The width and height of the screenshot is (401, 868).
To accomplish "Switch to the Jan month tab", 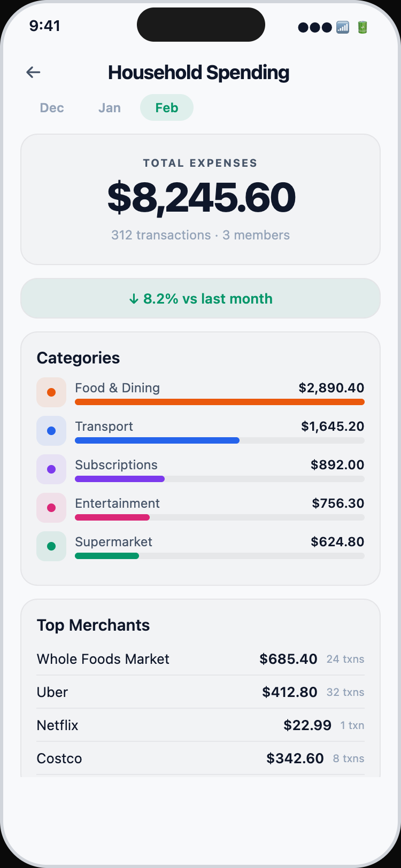I will pos(110,108).
